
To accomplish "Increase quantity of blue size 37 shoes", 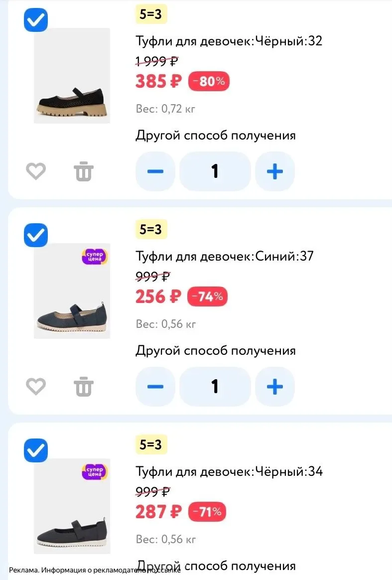I will (x=275, y=387).
